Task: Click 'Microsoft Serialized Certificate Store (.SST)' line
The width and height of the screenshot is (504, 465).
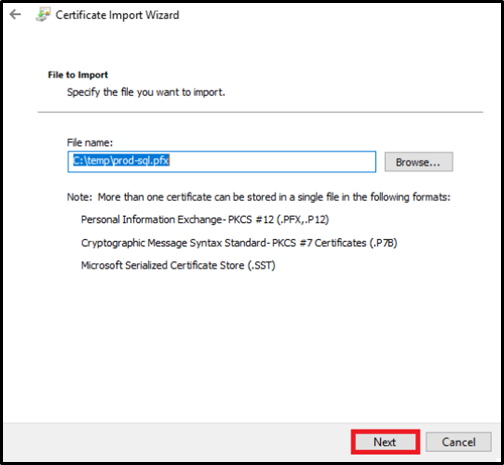Action: tap(178, 266)
